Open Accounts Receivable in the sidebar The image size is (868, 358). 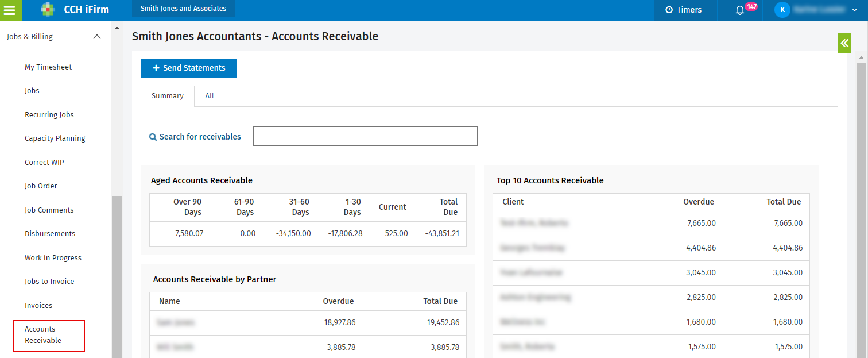(x=49, y=336)
